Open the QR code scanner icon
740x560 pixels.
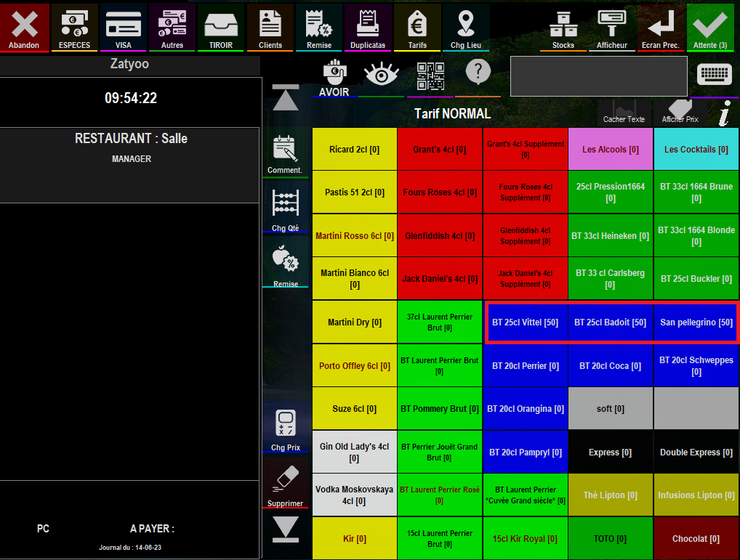(x=430, y=77)
